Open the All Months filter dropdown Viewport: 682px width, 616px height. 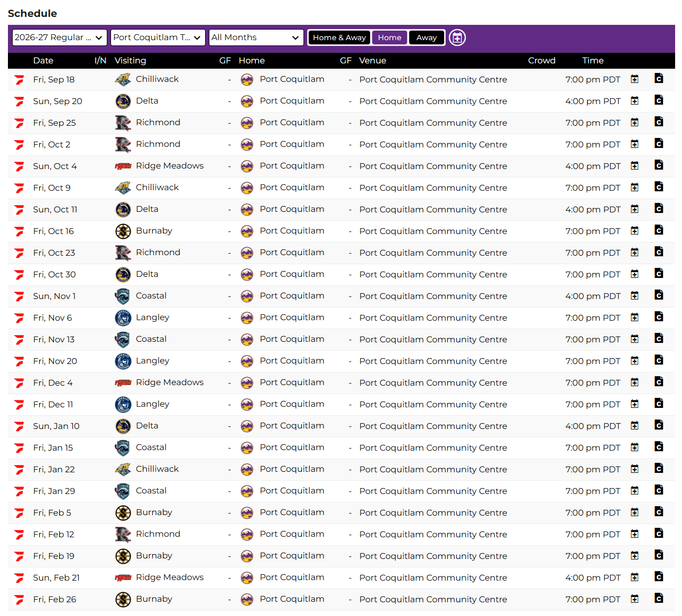coord(256,38)
